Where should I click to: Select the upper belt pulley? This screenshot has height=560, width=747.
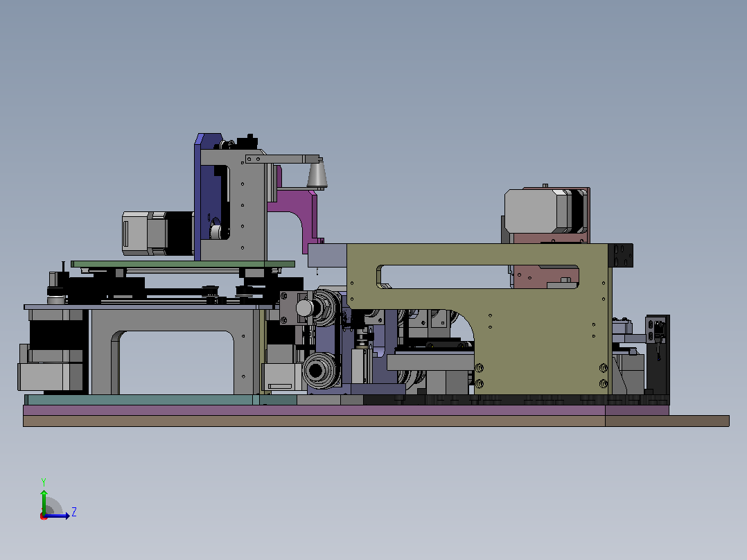click(324, 308)
